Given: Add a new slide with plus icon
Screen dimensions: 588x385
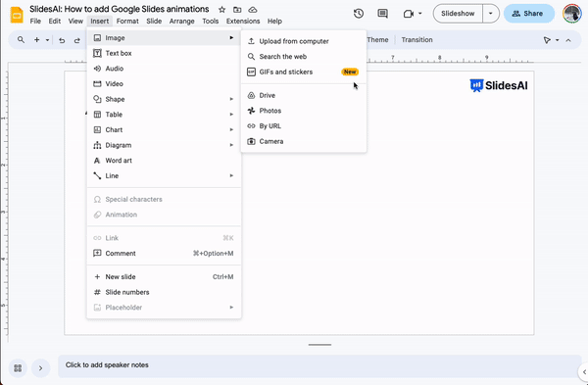Looking at the screenshot, I should pos(37,40).
